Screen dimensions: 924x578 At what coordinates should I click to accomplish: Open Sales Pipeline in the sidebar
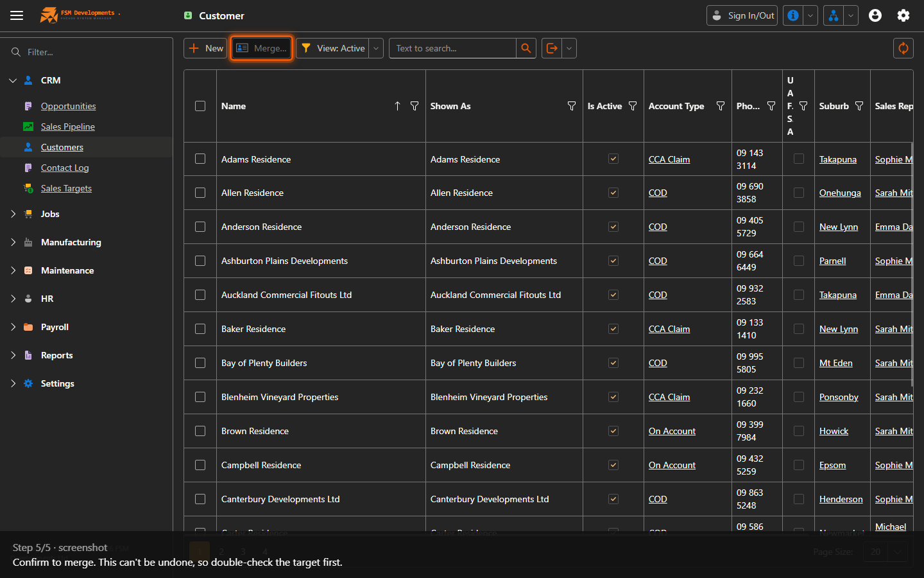(68, 127)
